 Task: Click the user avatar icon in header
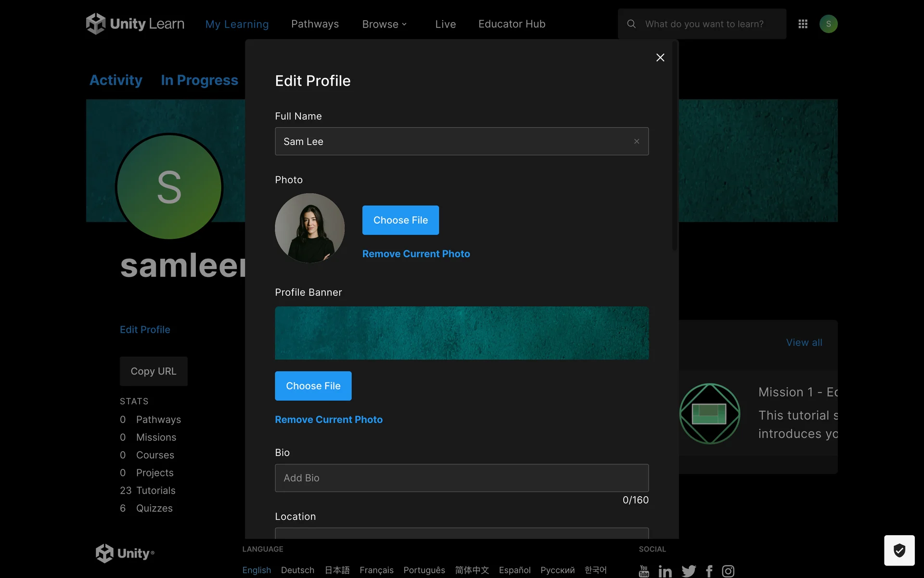pos(828,24)
